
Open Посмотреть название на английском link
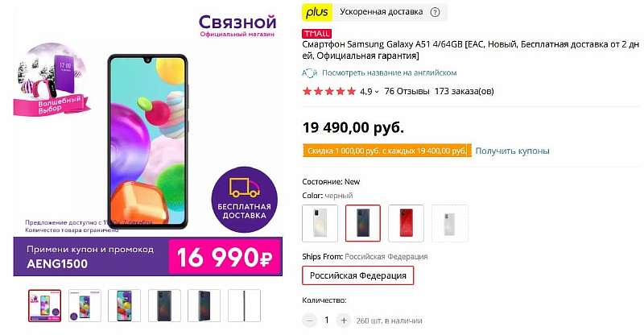389,72
